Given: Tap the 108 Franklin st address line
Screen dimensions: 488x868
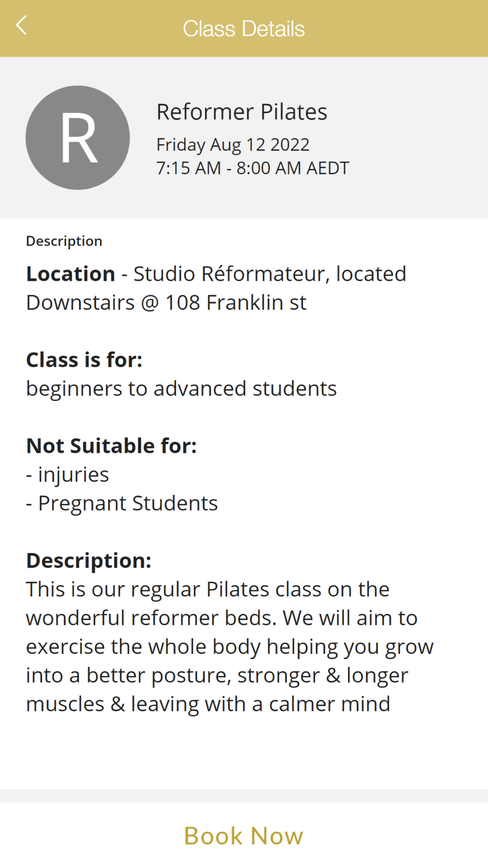Looking at the screenshot, I should 166,303.
